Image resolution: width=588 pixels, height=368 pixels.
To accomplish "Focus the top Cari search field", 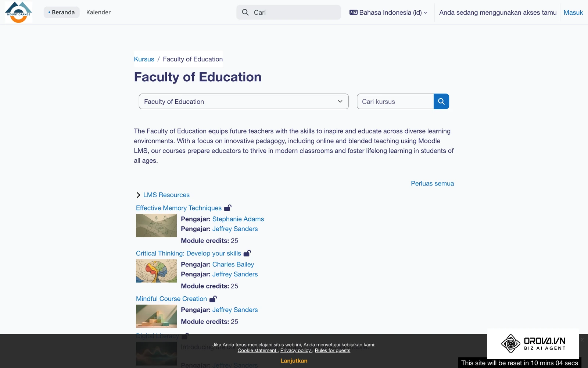I will pos(288,12).
